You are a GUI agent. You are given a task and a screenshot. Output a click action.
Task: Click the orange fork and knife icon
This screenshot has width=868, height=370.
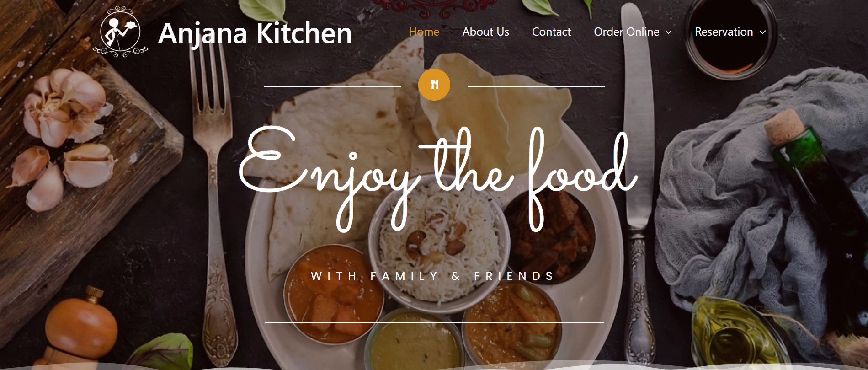tap(434, 85)
